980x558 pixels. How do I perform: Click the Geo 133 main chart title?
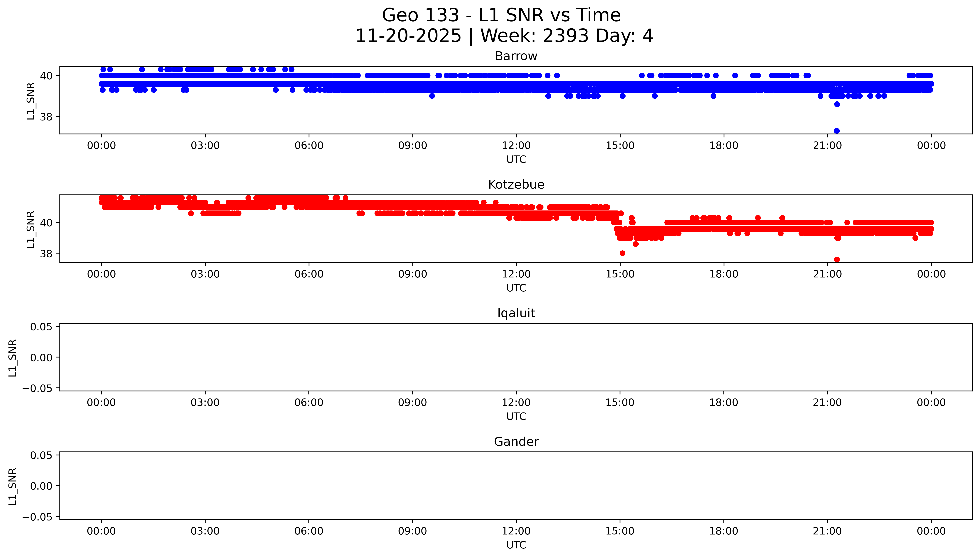tap(501, 15)
